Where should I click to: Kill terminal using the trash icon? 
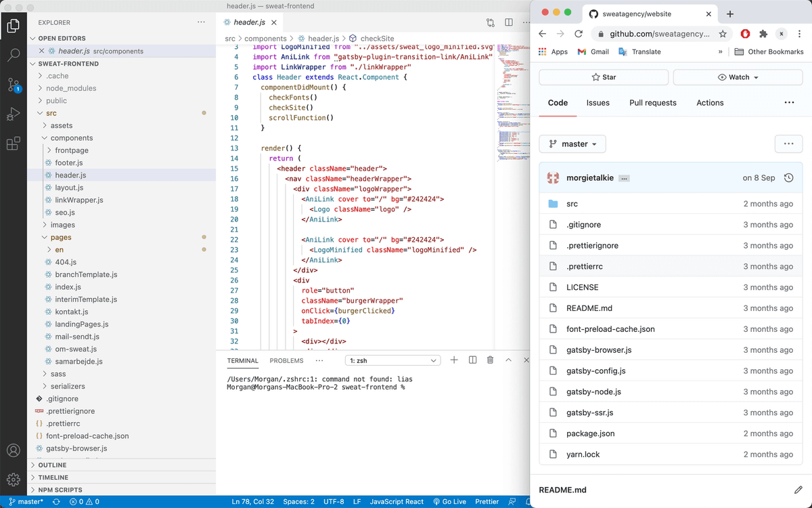(x=490, y=360)
